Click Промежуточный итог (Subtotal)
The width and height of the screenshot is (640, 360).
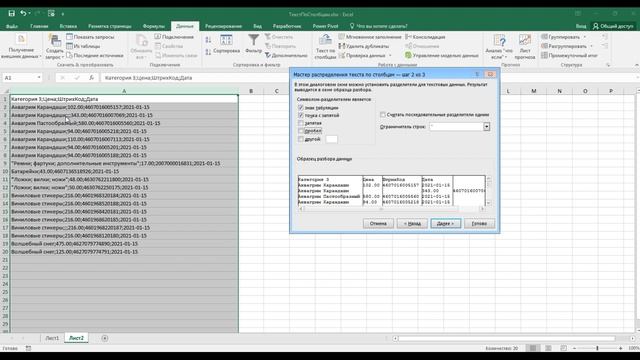click(569, 55)
